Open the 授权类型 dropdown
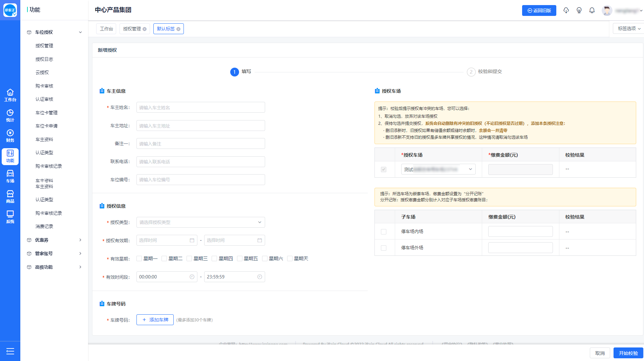 coord(200,222)
